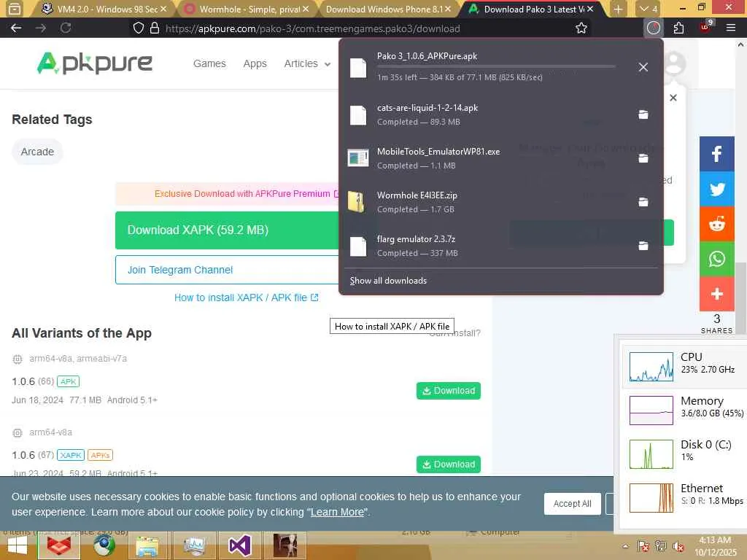Bookmark this page with the star icon
The width and height of the screenshot is (747, 560).
click(581, 28)
